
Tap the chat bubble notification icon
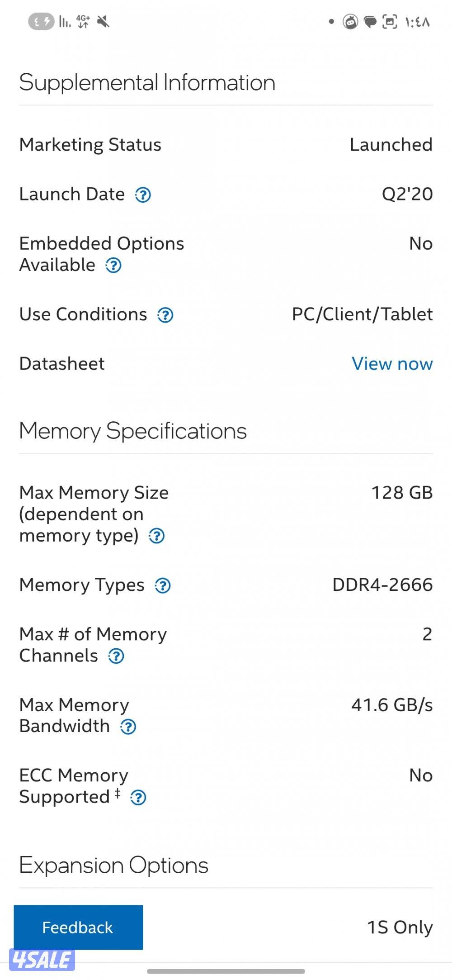[371, 21]
